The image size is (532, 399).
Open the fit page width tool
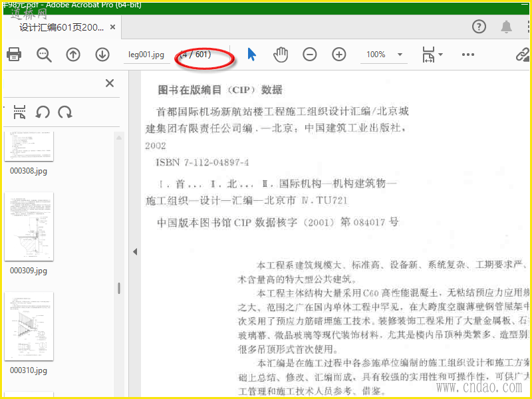pos(428,55)
